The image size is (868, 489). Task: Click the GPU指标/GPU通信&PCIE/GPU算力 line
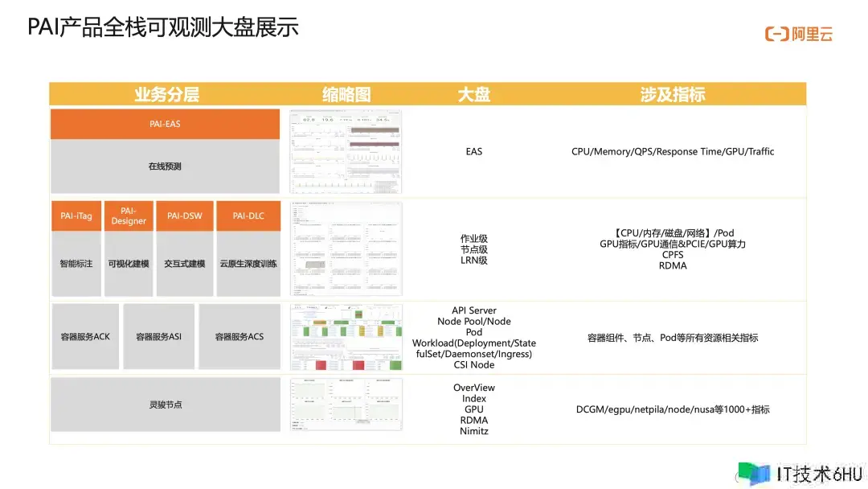point(673,244)
